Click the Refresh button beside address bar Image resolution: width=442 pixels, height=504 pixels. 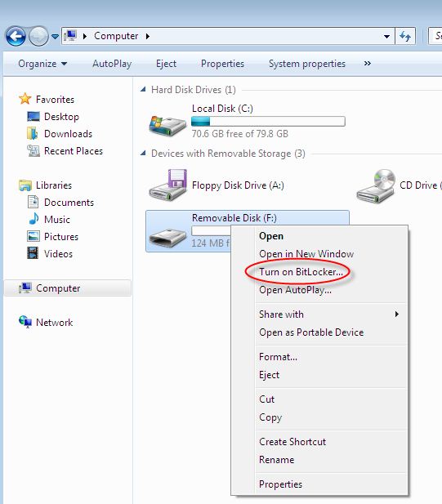click(x=405, y=36)
